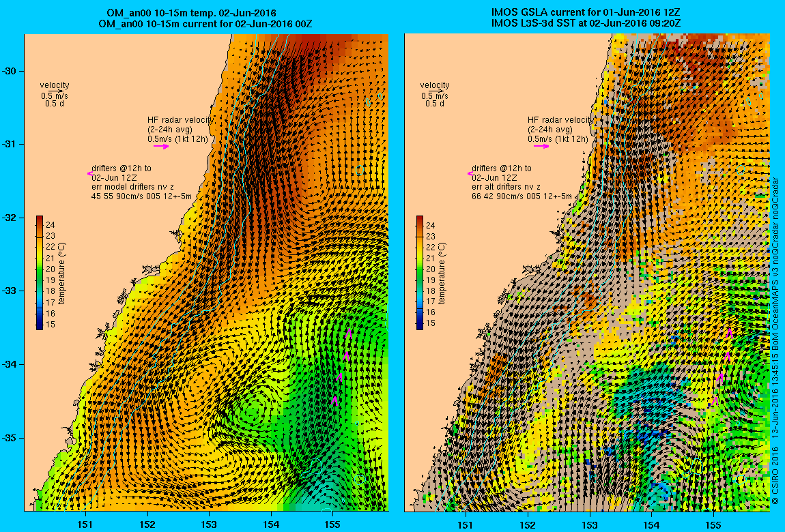Click the '152' longitude label under right map
This screenshot has height=532, width=785.
(527, 524)
